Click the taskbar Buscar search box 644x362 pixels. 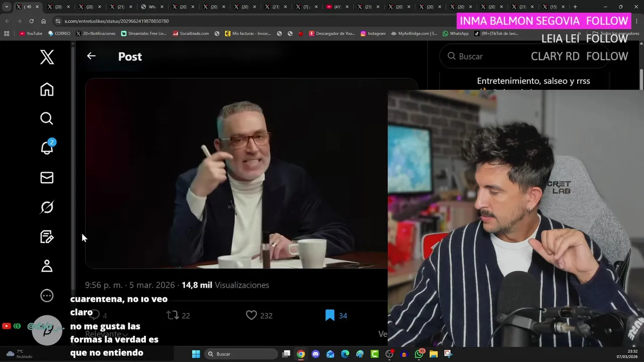tap(241, 354)
